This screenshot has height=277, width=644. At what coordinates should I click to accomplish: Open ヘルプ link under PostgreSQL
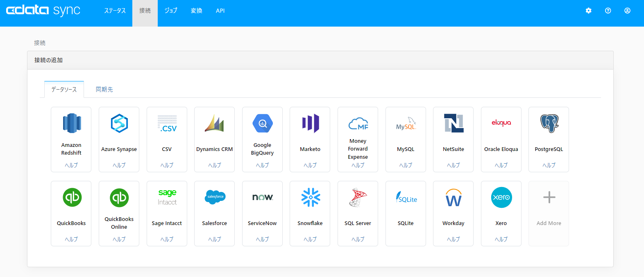549,165
